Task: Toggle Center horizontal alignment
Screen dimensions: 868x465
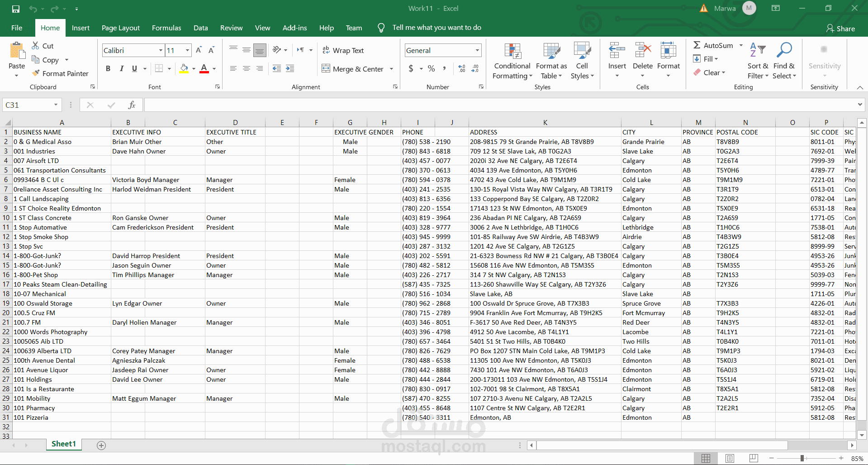Action: point(247,68)
